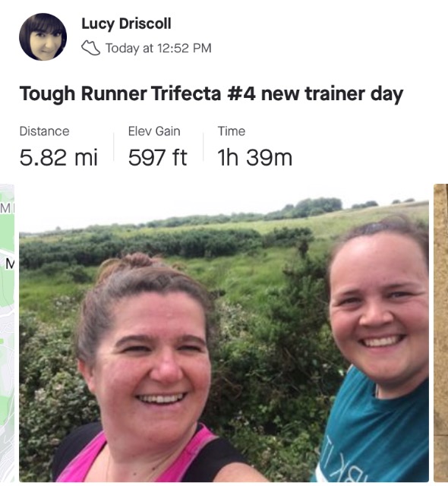View the 597 ft elevation gain stat
Image resolution: width=448 pixels, height=486 pixels.
(158, 157)
